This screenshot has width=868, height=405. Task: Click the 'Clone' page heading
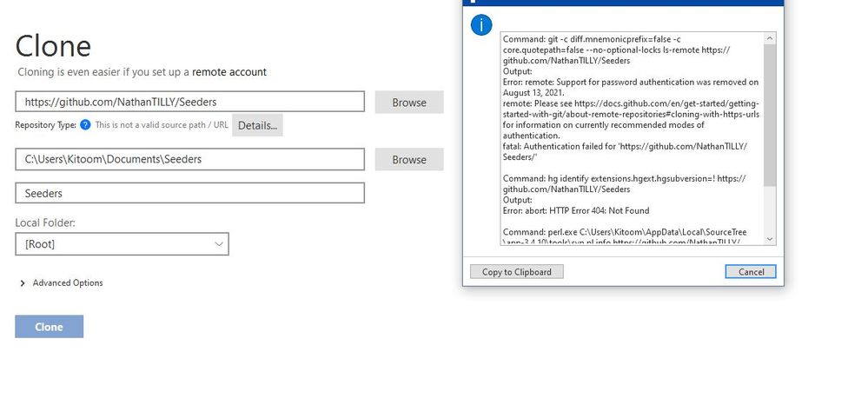53,45
